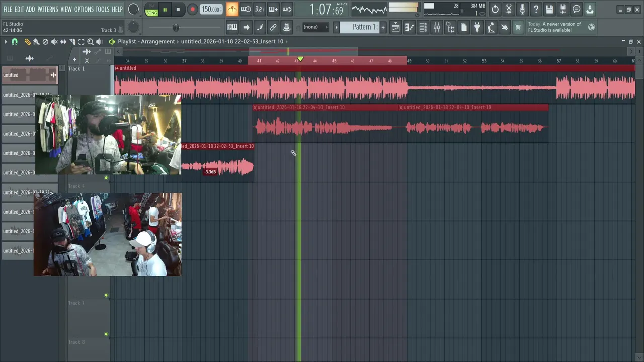Screen dimensions: 644x362
Task: Open the touch controllers hand icon
Action: coord(505,27)
